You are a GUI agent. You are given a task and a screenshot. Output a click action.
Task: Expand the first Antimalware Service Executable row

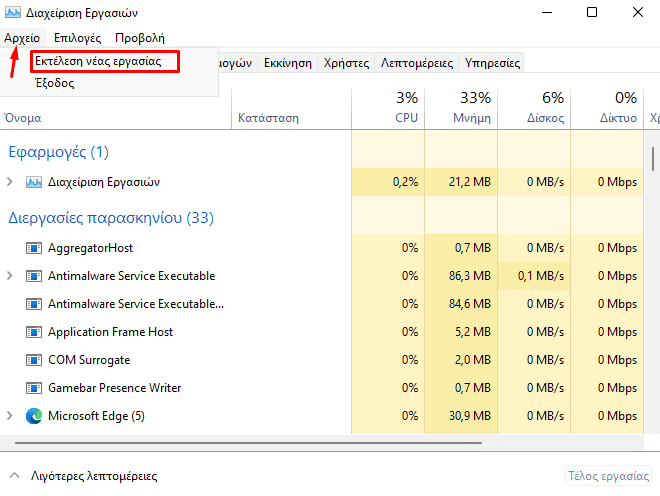[10, 276]
